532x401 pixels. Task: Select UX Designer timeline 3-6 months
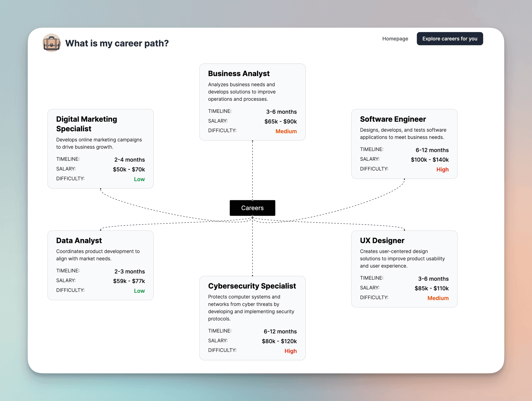click(433, 279)
